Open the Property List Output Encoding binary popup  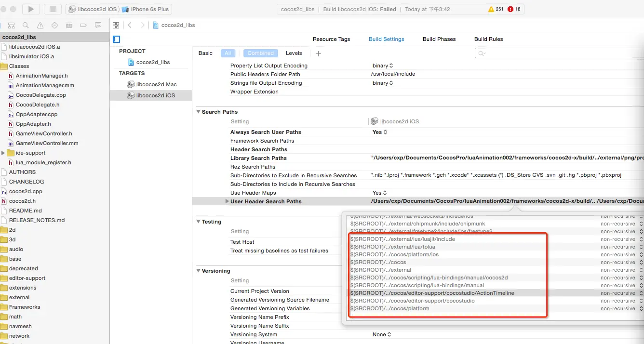click(x=383, y=66)
